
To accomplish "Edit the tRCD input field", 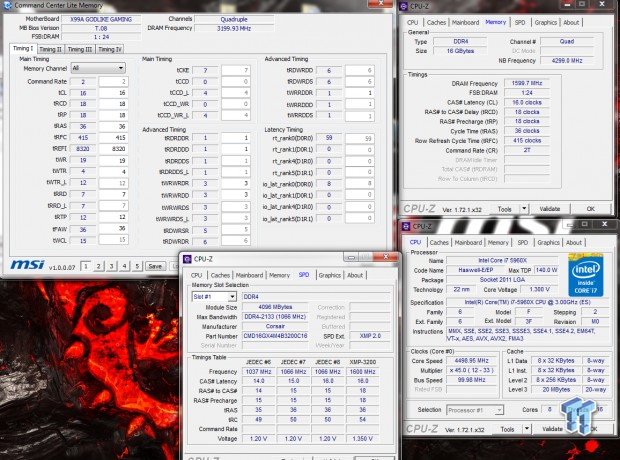I will [x=113, y=104].
